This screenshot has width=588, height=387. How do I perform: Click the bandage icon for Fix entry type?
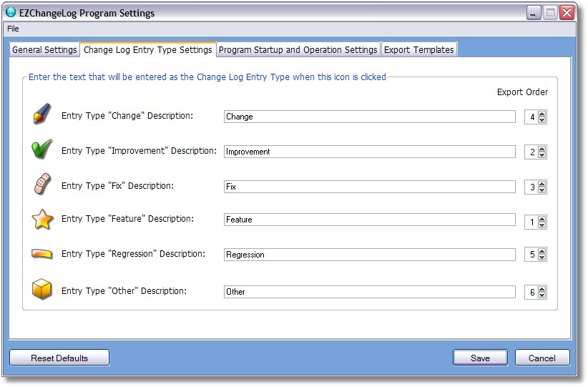click(42, 184)
